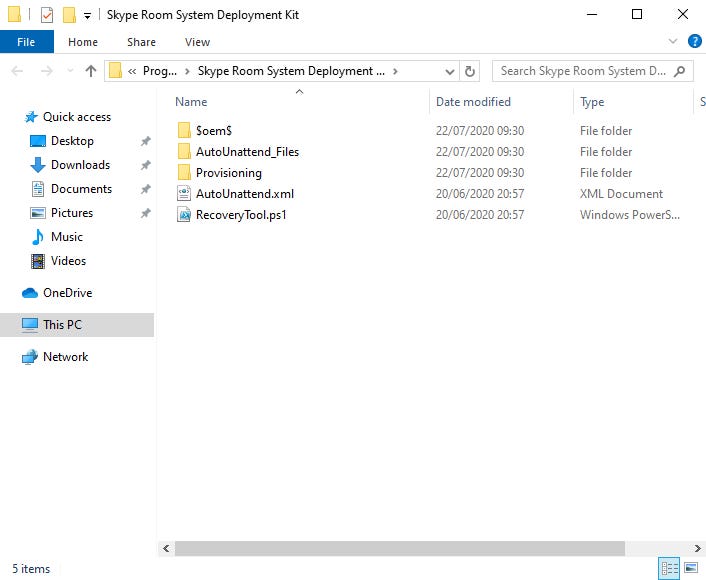Image resolution: width=706 pixels, height=580 pixels.
Task: Click XML Document type cell
Action: click(x=621, y=194)
